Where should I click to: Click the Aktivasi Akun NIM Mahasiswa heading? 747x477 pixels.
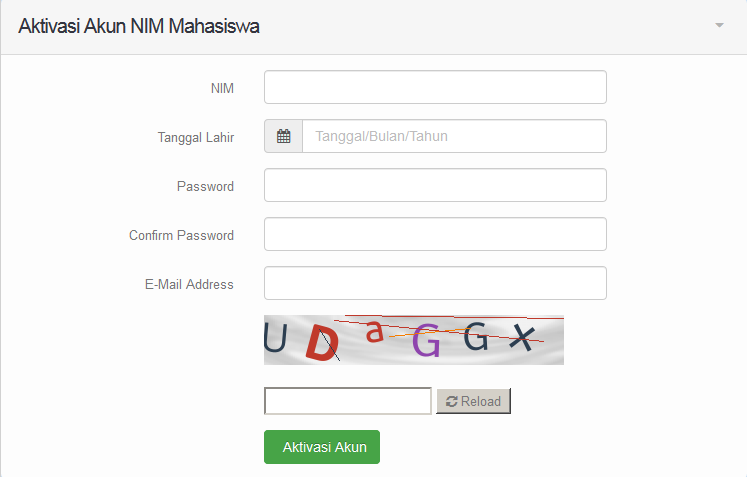[139, 27]
